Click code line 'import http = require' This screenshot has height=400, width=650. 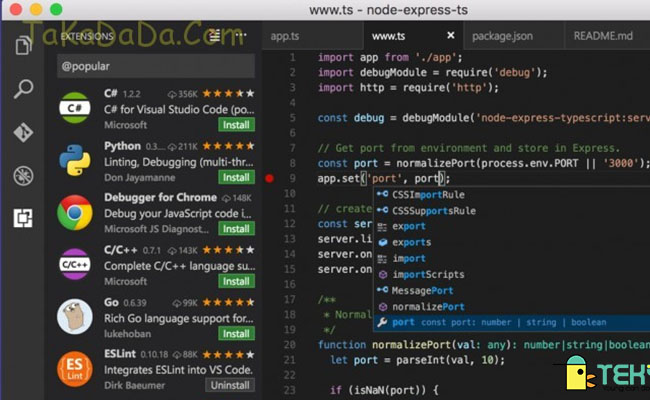pos(408,88)
